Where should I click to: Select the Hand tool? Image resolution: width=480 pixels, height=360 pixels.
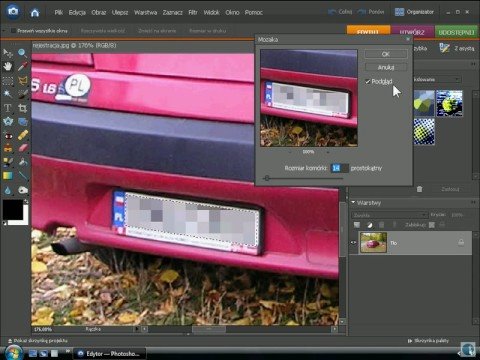[7, 67]
